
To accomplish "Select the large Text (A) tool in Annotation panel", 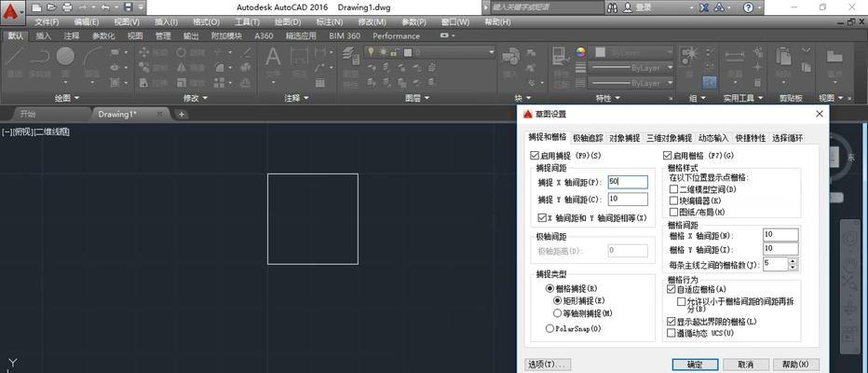I will tap(273, 57).
